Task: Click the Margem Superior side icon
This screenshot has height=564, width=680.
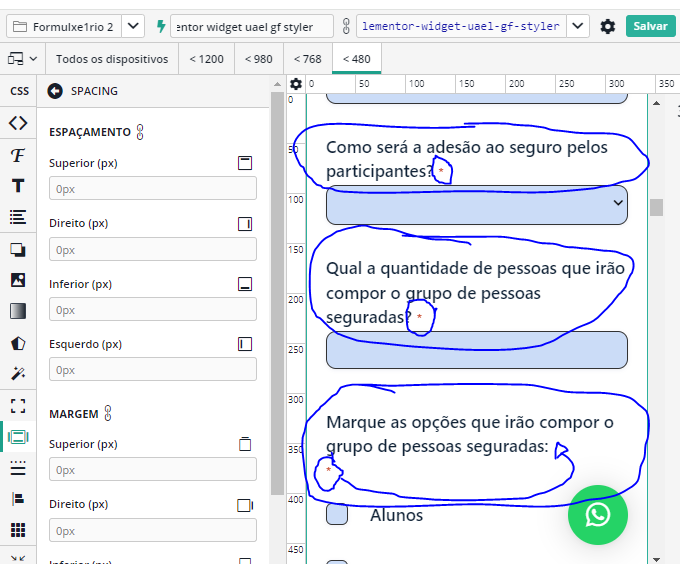Action: coord(245,444)
